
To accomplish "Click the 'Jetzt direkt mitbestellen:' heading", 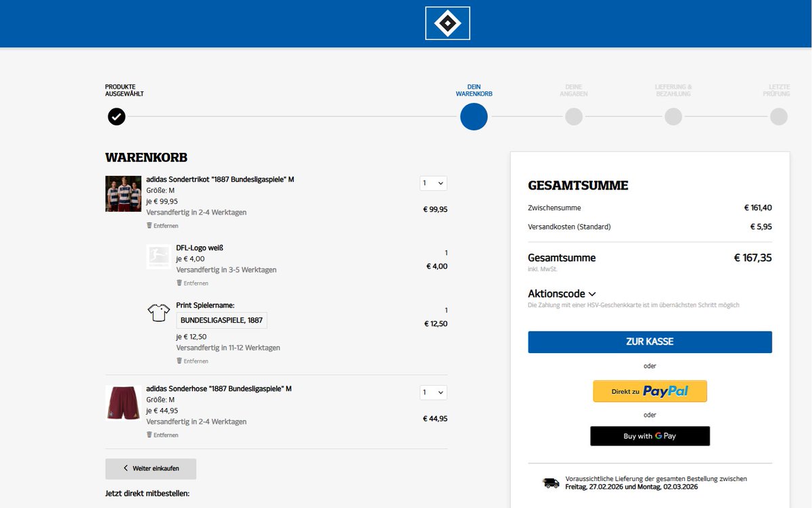I will pos(148,493).
